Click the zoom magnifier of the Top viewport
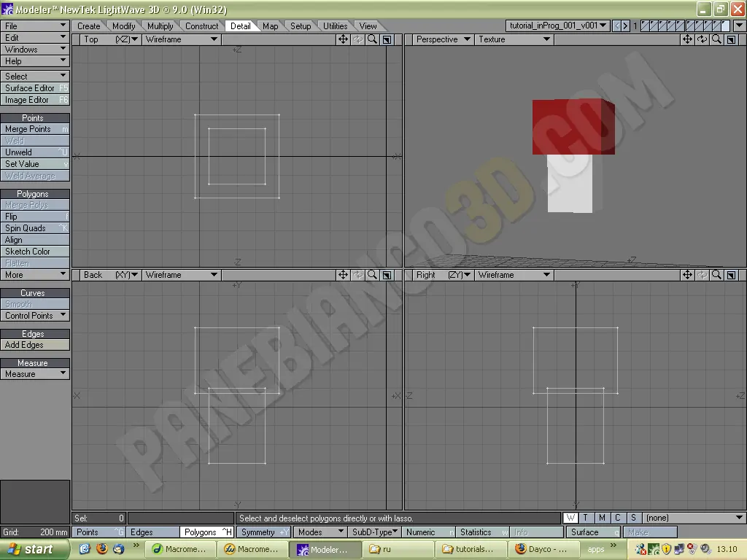This screenshot has width=747, height=560. pos(373,39)
